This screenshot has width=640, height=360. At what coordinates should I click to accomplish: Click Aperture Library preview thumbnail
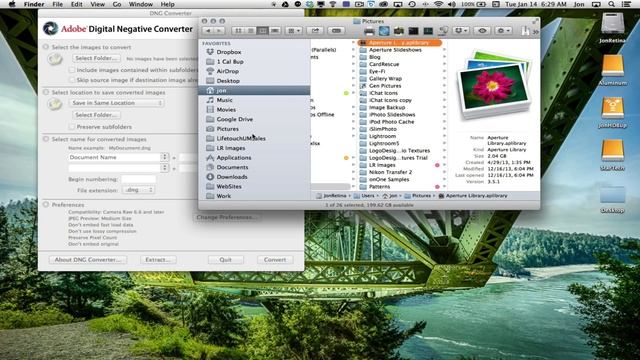coord(495,84)
